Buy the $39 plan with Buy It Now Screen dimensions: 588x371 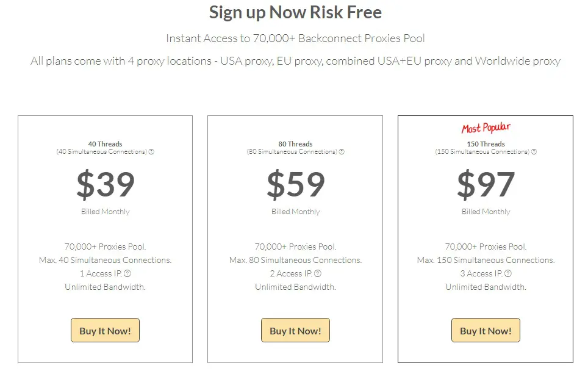point(105,330)
